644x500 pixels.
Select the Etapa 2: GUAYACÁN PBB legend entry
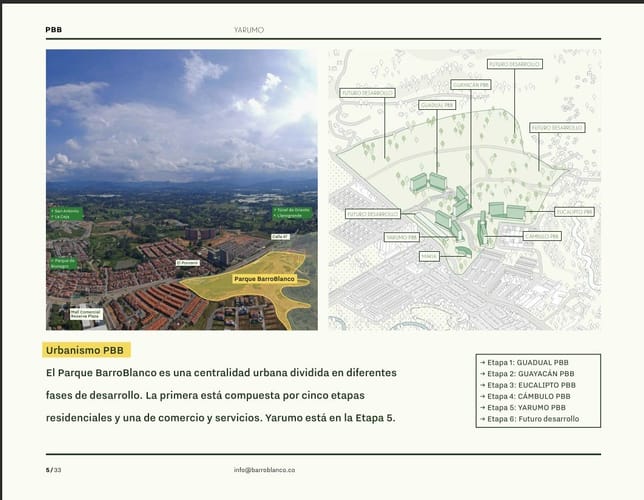point(527,373)
